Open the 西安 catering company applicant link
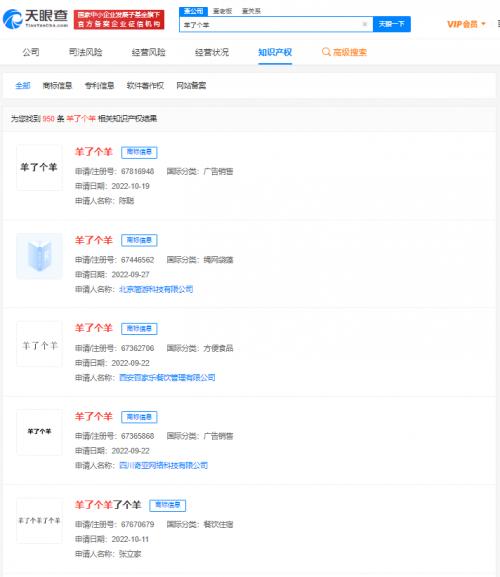This screenshot has width=500, height=577. (167, 378)
